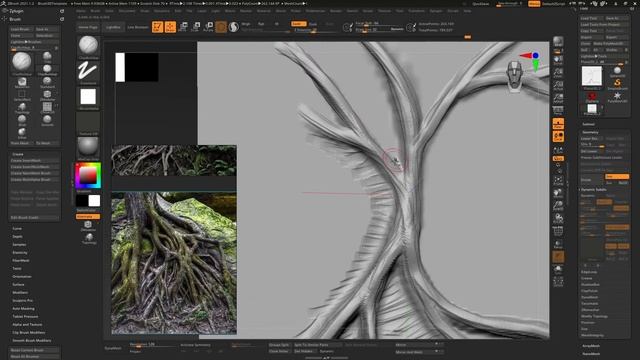Toggle the Zadd mode button

(298, 24)
